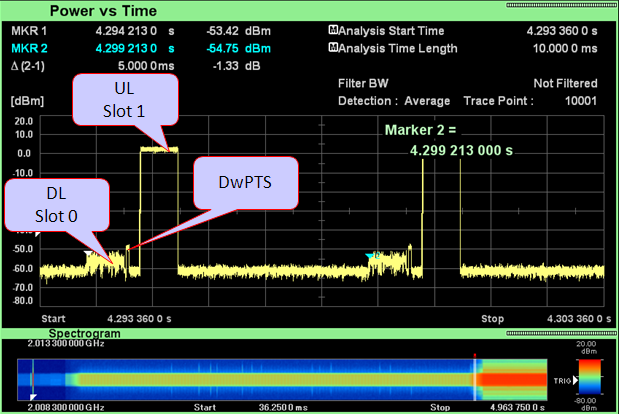This screenshot has width=619, height=414.
Task: Click the TRIG level arrow beside the color scale
Action: pos(576,380)
